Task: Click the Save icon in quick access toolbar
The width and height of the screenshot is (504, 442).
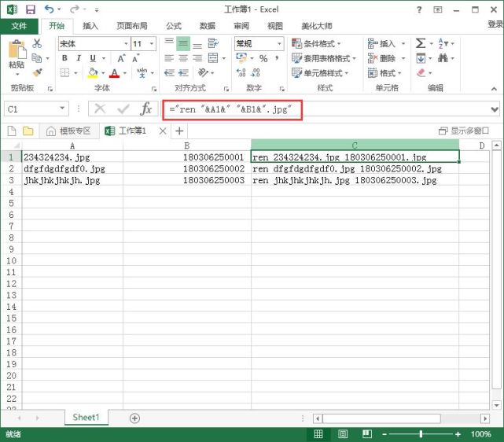Action: (31, 9)
